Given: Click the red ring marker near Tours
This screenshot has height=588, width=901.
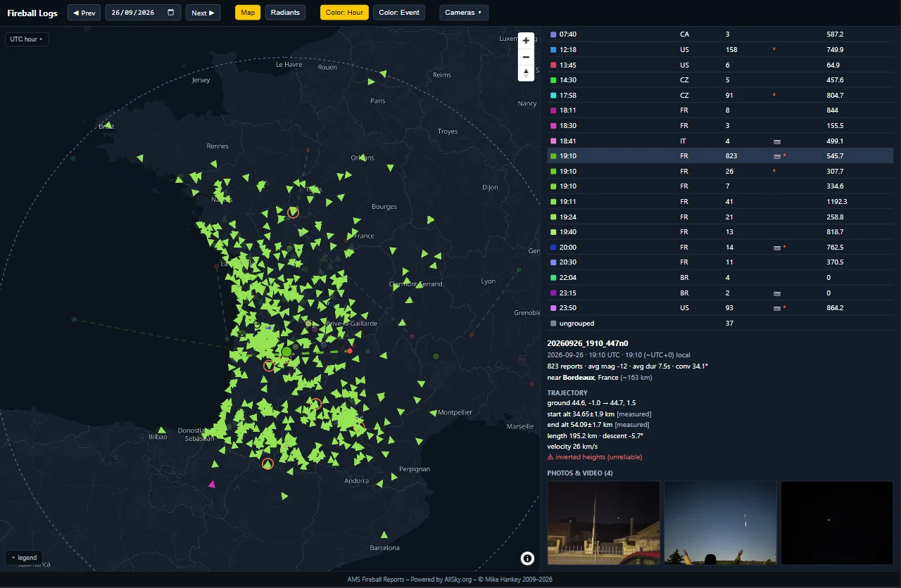Looking at the screenshot, I should pyautogui.click(x=294, y=212).
